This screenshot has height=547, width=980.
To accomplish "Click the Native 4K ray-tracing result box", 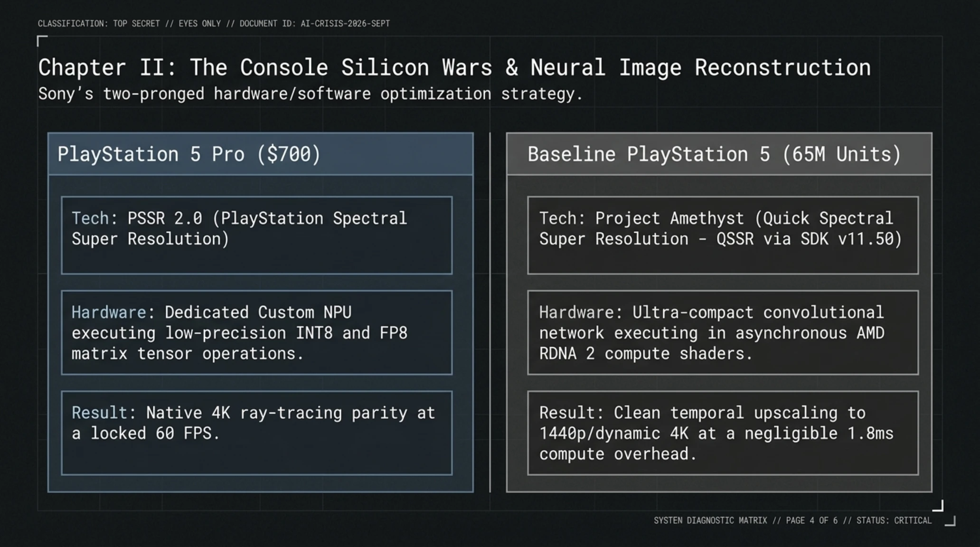I will 257,433.
